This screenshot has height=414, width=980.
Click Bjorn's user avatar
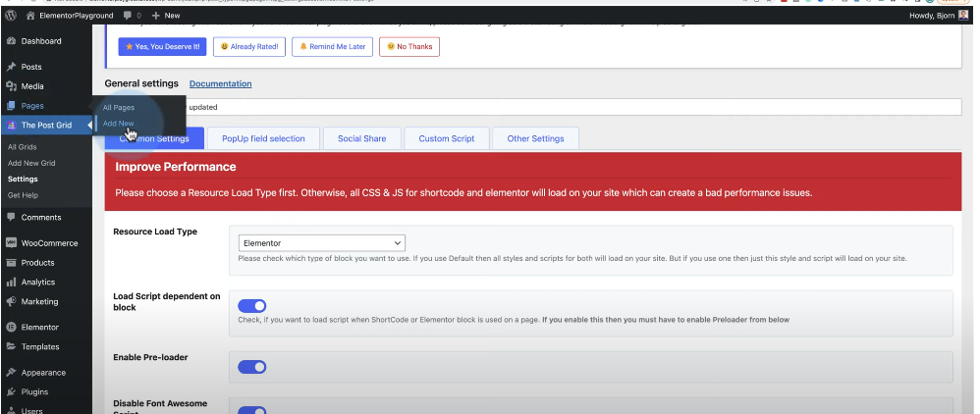pyautogui.click(x=963, y=16)
